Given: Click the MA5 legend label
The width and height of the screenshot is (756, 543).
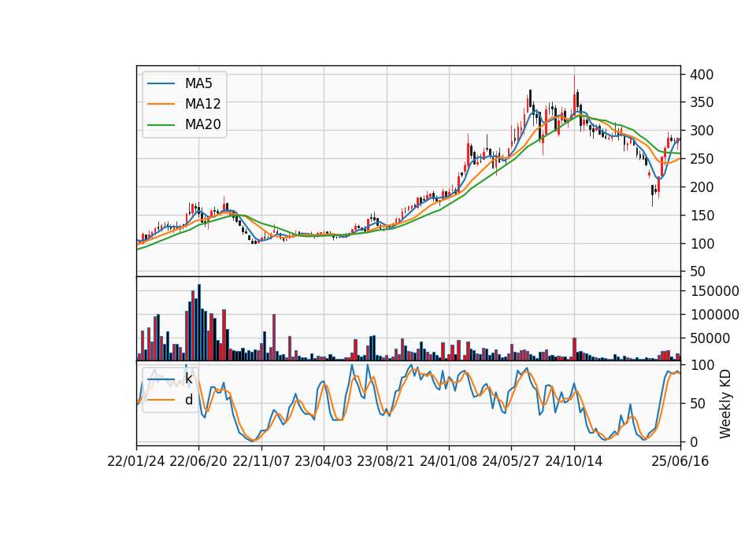Looking at the screenshot, I should pyautogui.click(x=198, y=83).
